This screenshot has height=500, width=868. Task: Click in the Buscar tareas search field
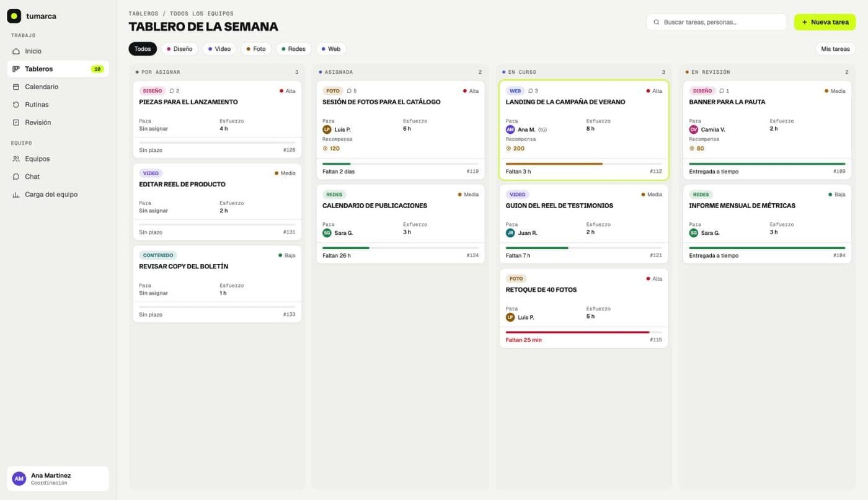[x=717, y=22]
